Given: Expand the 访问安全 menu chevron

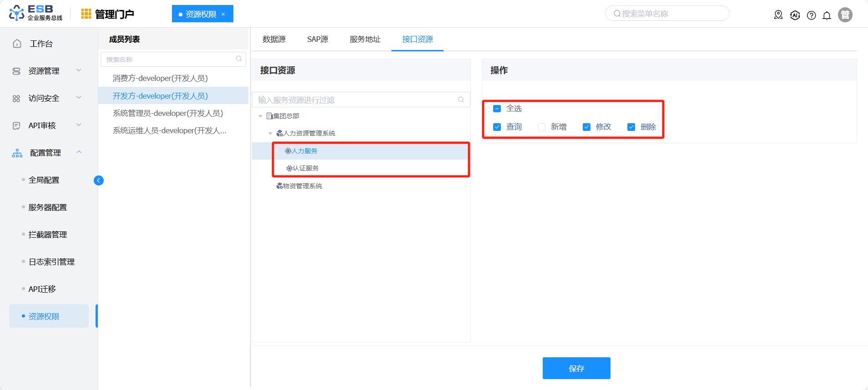Looking at the screenshot, I should [79, 98].
